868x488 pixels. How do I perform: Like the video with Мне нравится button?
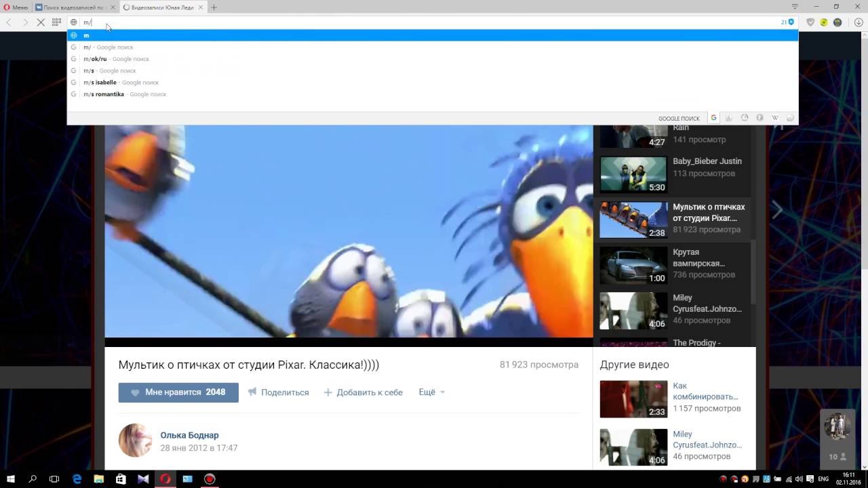178,392
